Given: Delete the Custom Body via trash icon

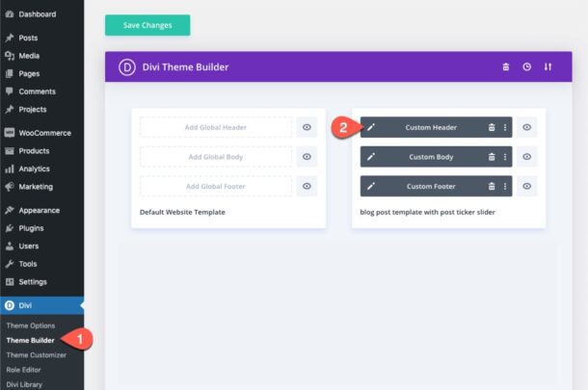Looking at the screenshot, I should click(x=492, y=157).
